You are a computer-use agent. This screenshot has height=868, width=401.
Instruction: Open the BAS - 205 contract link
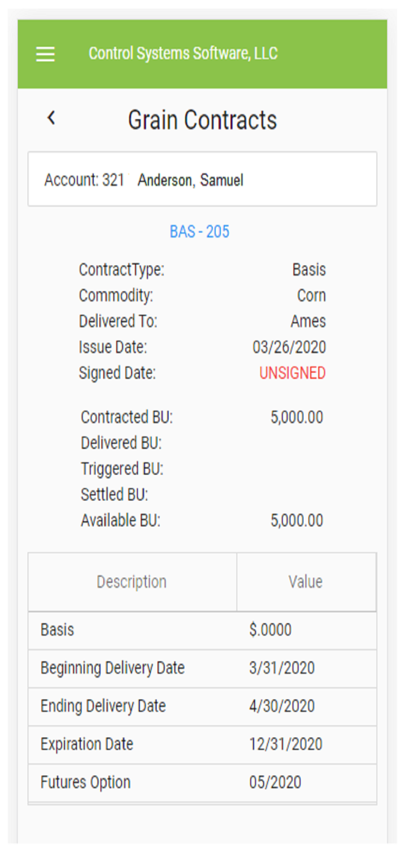199,232
